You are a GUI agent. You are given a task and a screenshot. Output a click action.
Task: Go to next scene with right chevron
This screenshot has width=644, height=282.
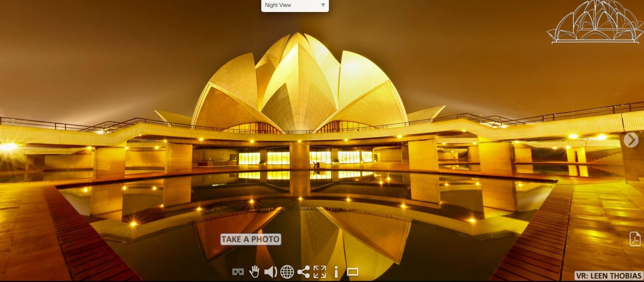631,140
